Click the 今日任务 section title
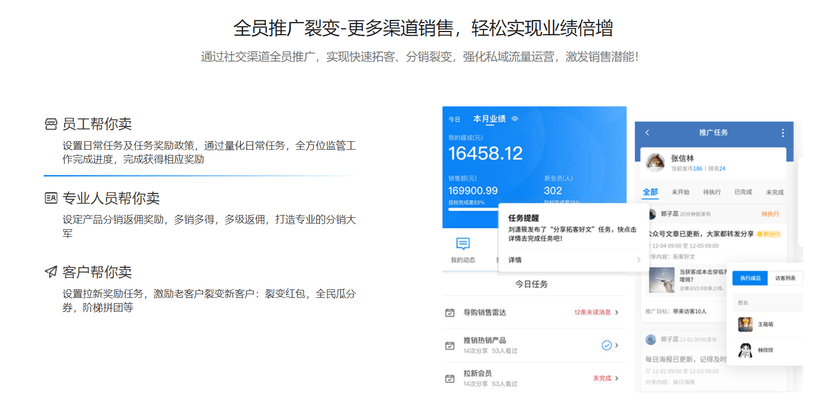Screen dimensions: 828x409 point(532,284)
